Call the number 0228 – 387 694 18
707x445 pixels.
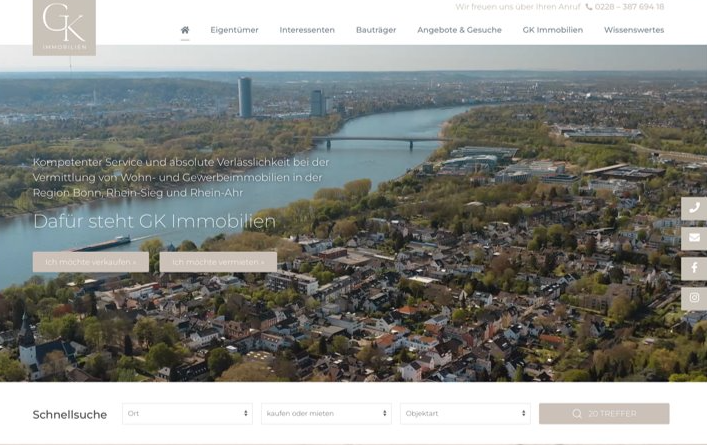629,7
